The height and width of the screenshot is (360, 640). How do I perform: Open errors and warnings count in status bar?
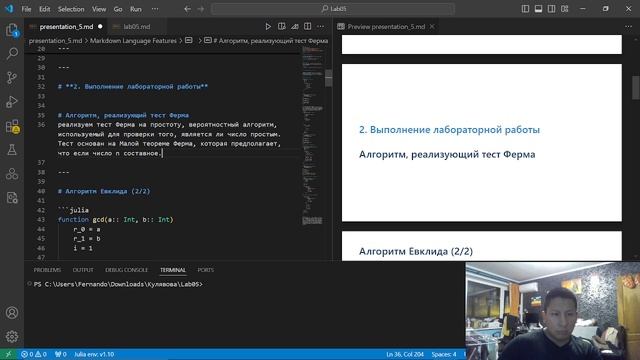pos(33,354)
